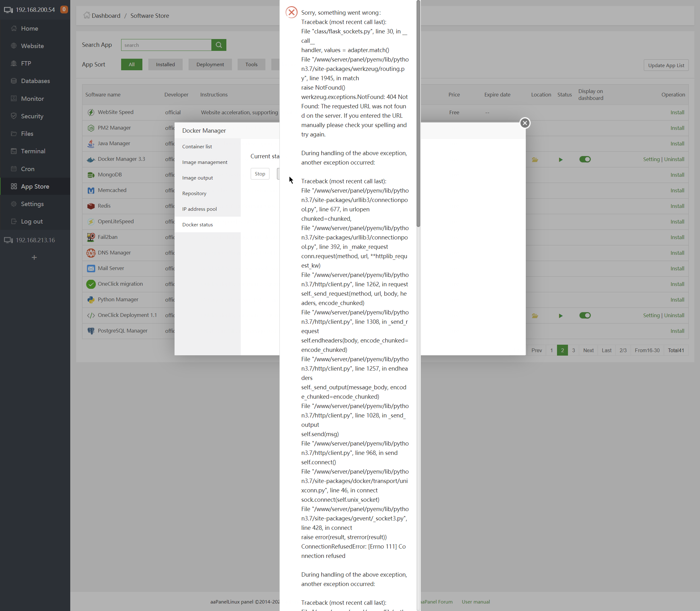Screen dimensions: 700x611
Task: Click Docker Manager play status icon
Action: [560, 160]
